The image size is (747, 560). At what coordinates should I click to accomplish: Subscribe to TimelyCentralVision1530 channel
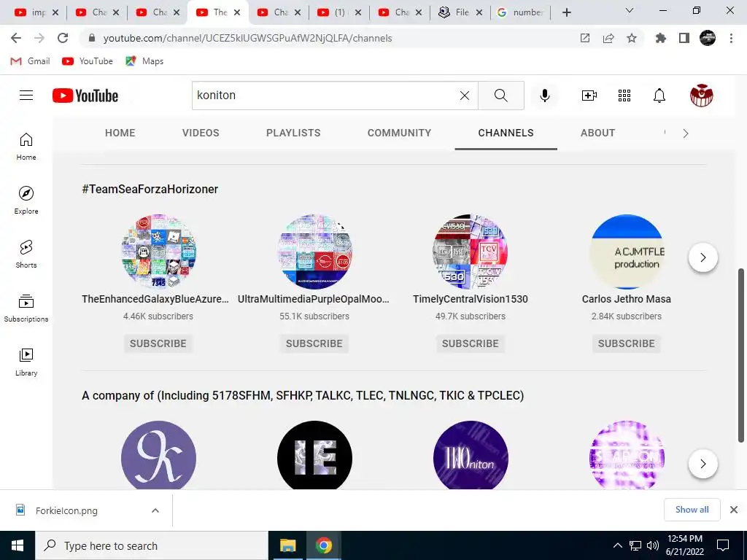tap(471, 343)
